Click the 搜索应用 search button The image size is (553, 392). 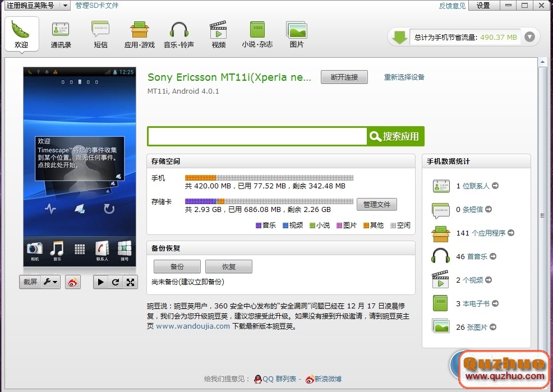tap(395, 136)
